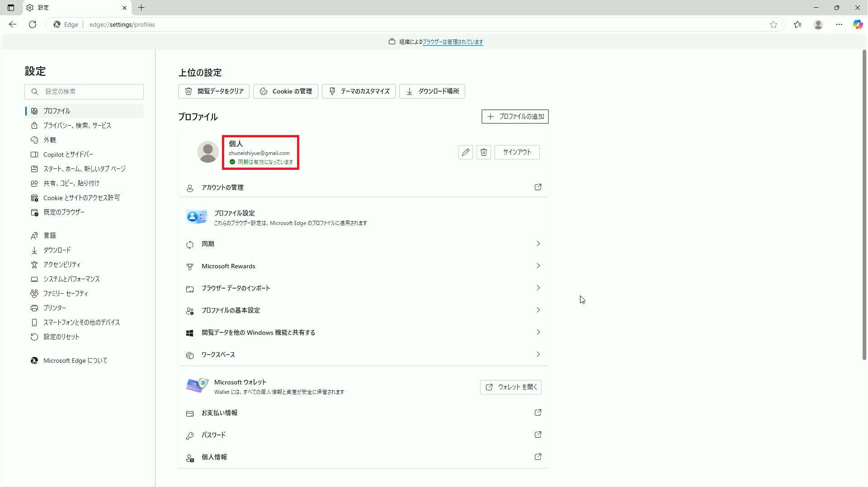This screenshot has width=868, height=487.
Task: Open the Copilot icon in toolbar
Action: (858, 24)
